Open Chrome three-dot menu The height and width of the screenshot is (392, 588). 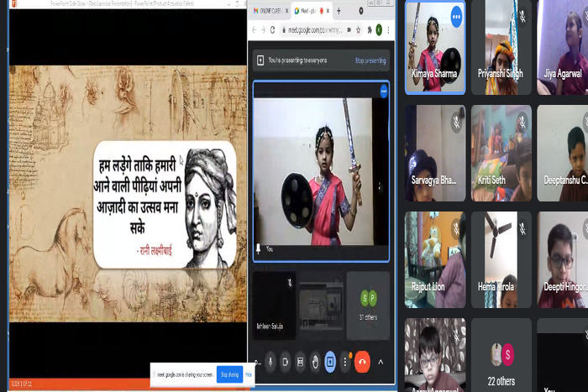[x=388, y=30]
